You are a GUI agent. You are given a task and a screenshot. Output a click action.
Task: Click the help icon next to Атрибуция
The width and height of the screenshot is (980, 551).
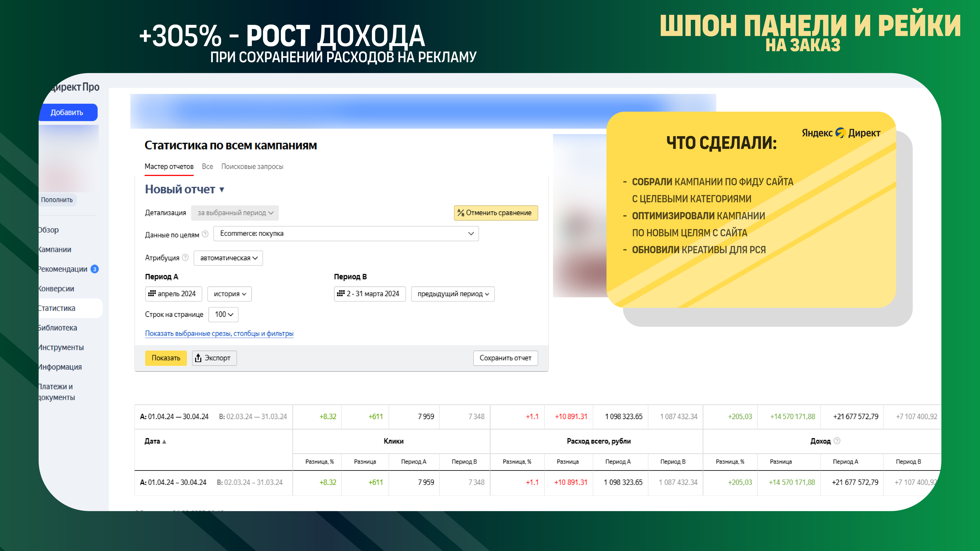[x=185, y=257]
